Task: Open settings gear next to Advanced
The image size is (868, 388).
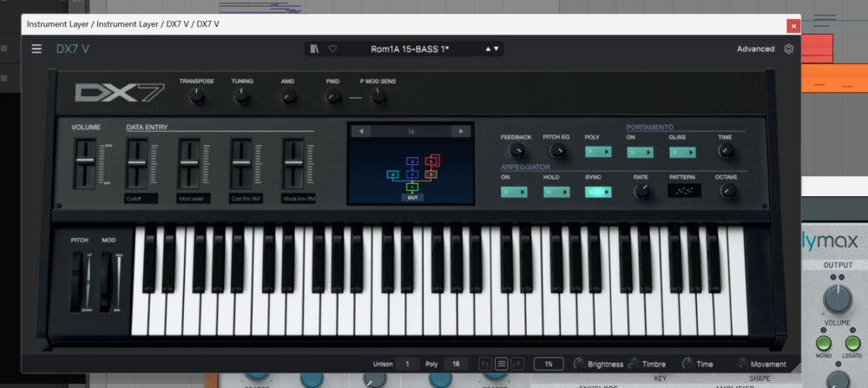Action: pos(789,49)
